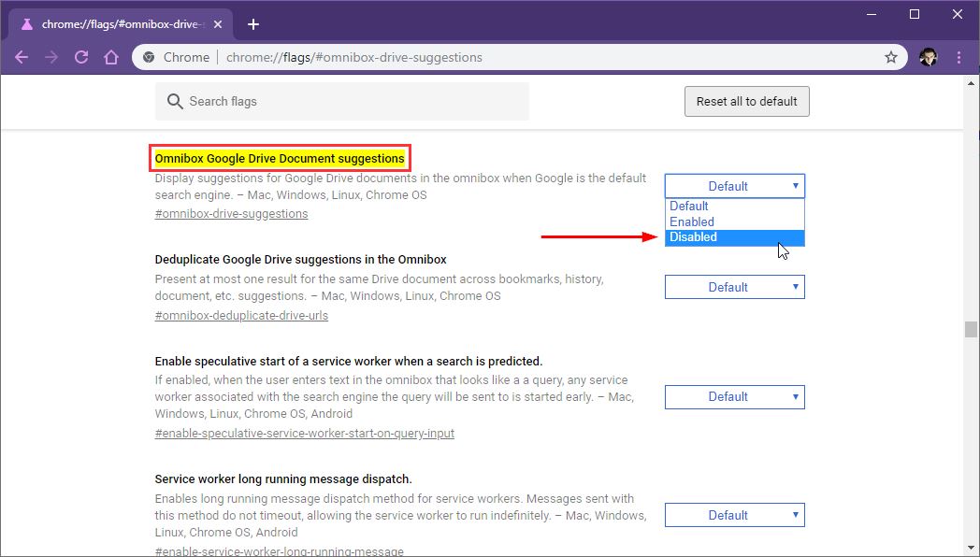Choose Enabled in the open dropdown list

click(735, 221)
